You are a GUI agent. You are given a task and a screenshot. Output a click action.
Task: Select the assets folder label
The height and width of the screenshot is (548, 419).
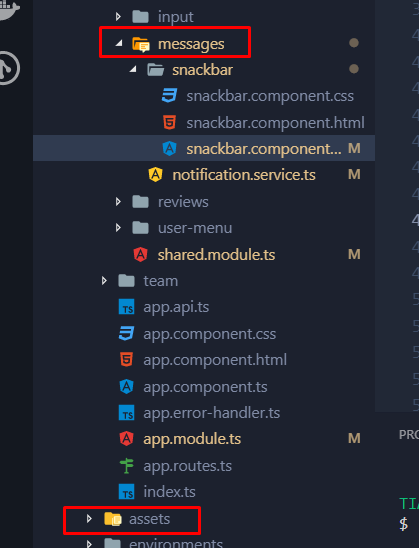[x=150, y=519]
